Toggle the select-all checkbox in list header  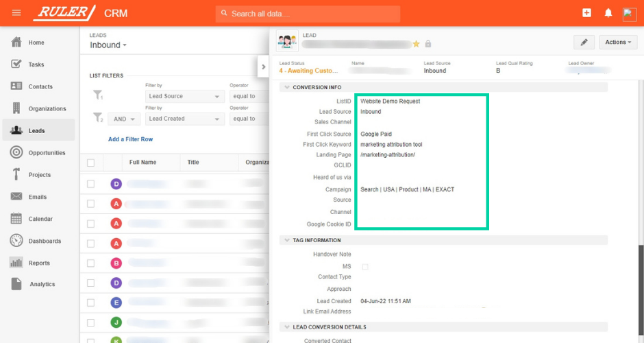point(91,163)
